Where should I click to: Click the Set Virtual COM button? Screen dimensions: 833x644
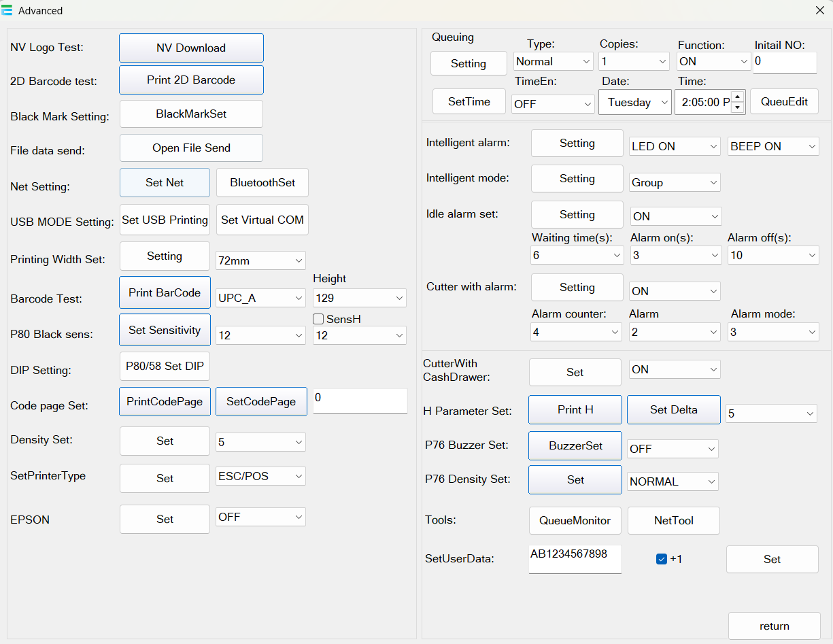click(x=262, y=220)
